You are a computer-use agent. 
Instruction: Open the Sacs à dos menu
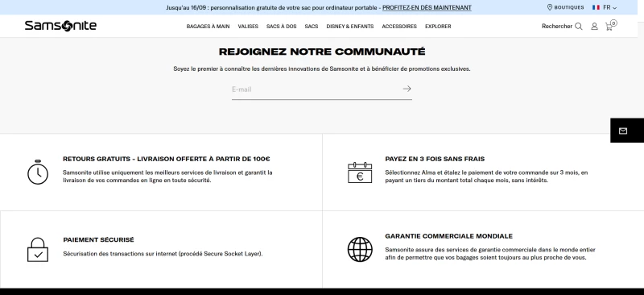pos(281,27)
